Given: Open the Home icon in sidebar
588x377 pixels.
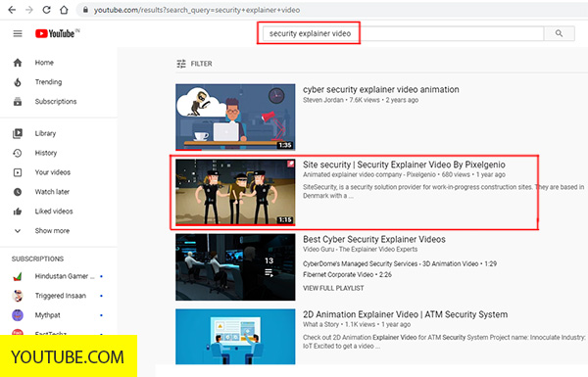Looking at the screenshot, I should coord(18,63).
